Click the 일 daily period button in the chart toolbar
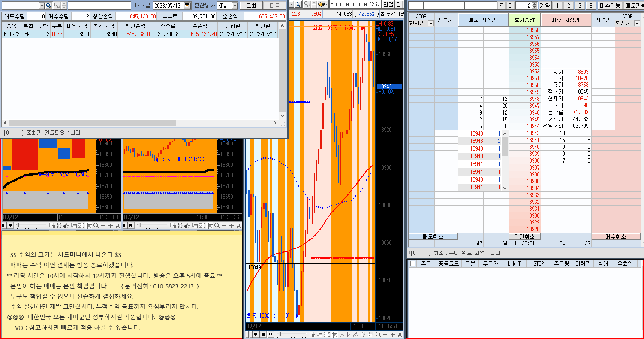The width and height of the screenshot is (644, 339). point(399,4)
